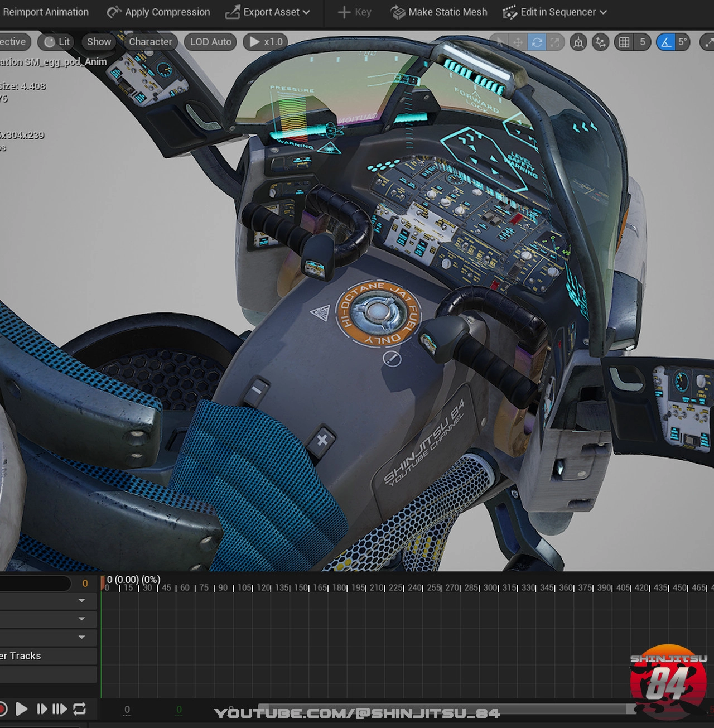Click the loop playback icon

coord(80,709)
